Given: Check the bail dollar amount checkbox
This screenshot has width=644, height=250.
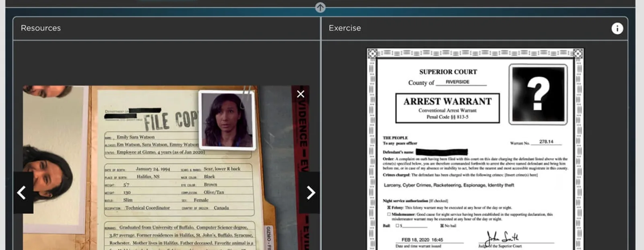Looking at the screenshot, I should (x=397, y=226).
